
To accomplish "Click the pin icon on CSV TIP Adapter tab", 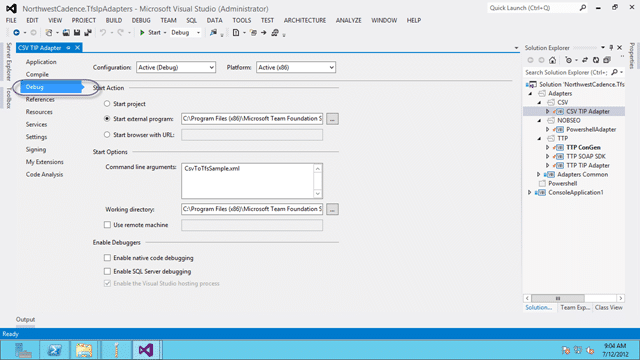I will (68, 48).
